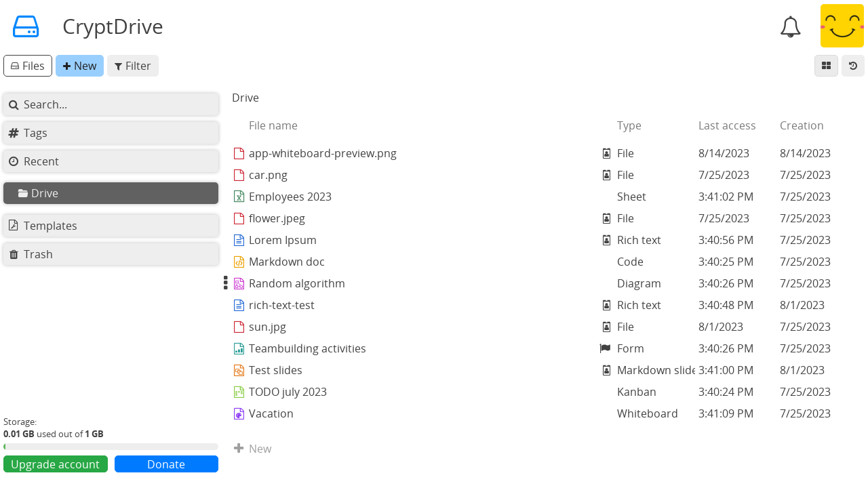Image resolution: width=868 pixels, height=488 pixels.
Task: Open Recent in the sidebar
Action: click(111, 161)
